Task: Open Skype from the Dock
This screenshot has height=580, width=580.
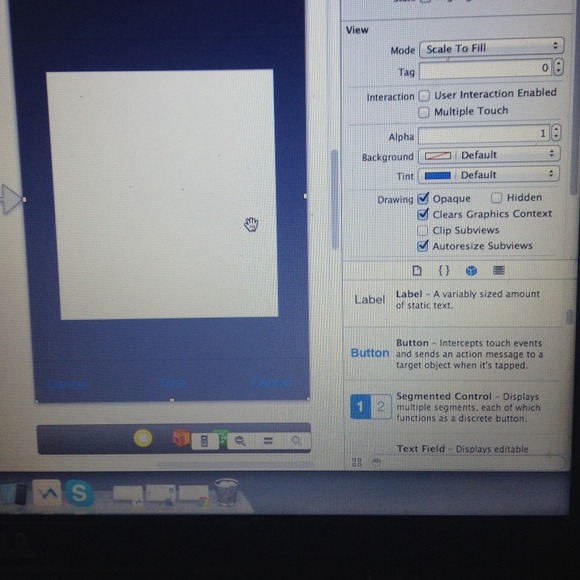Action: click(x=79, y=493)
